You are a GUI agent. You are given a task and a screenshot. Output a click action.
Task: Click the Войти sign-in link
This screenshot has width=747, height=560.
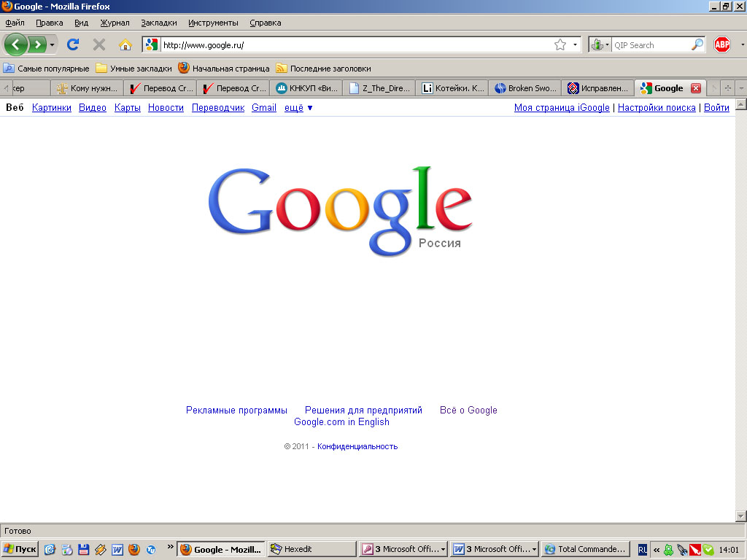click(716, 108)
